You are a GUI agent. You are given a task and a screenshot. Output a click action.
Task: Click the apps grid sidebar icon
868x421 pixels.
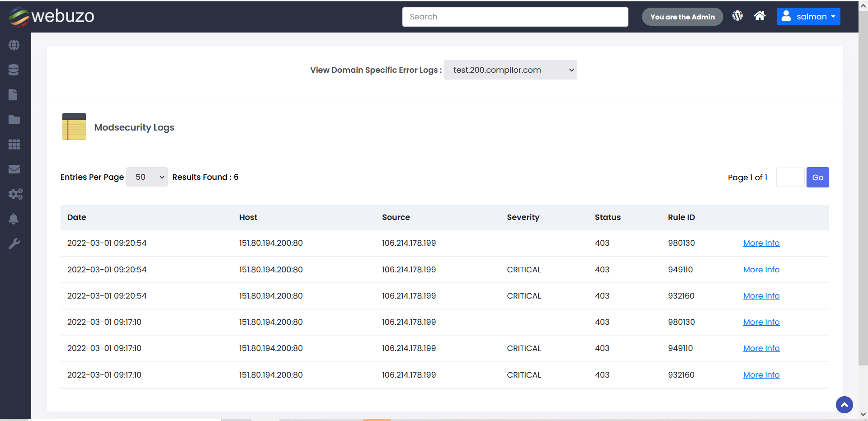coord(14,145)
